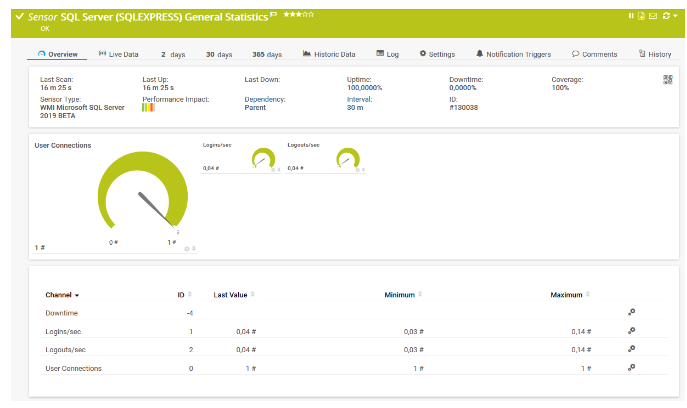Select the 30 days tab
The width and height of the screenshot is (687, 408).
coord(219,54)
